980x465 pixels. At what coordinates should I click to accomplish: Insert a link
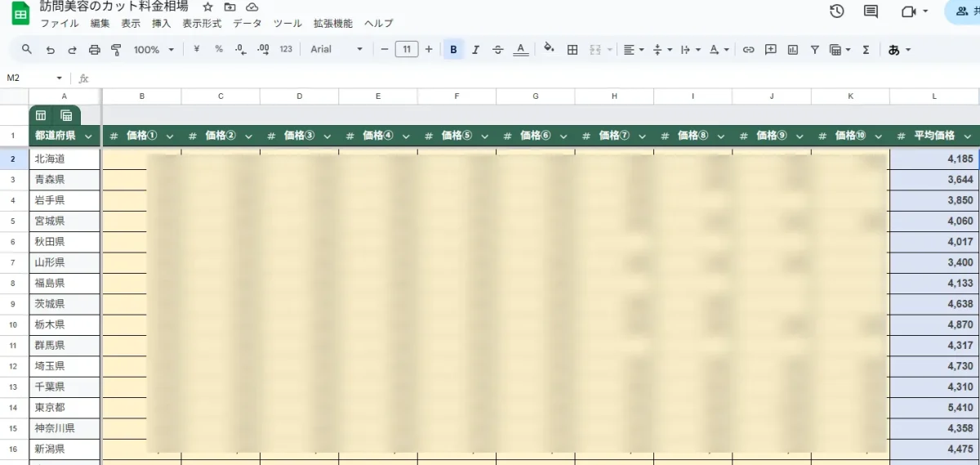click(748, 49)
